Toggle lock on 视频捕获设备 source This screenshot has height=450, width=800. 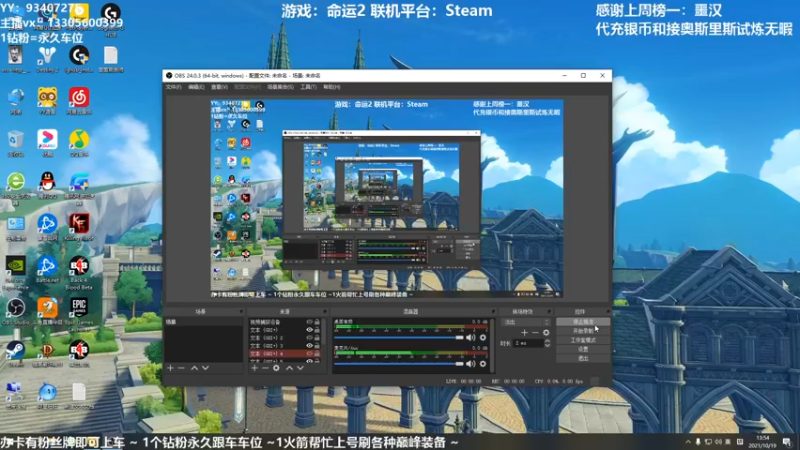click(x=317, y=322)
